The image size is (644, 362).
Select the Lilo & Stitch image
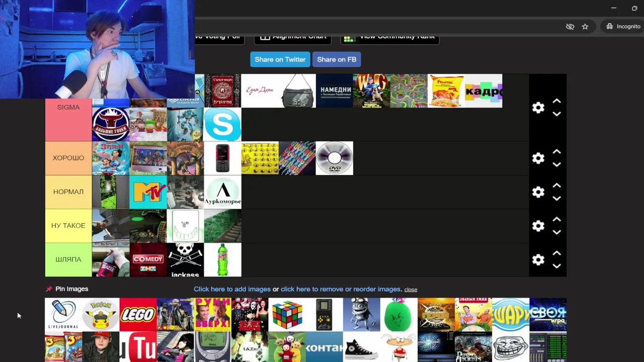111,158
